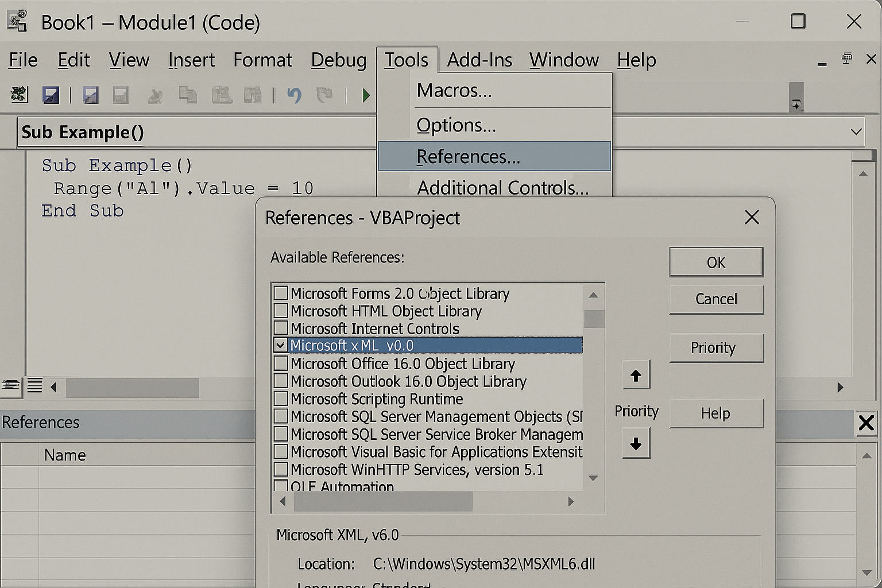Click code line Range("A1").Value = 10

click(x=183, y=188)
